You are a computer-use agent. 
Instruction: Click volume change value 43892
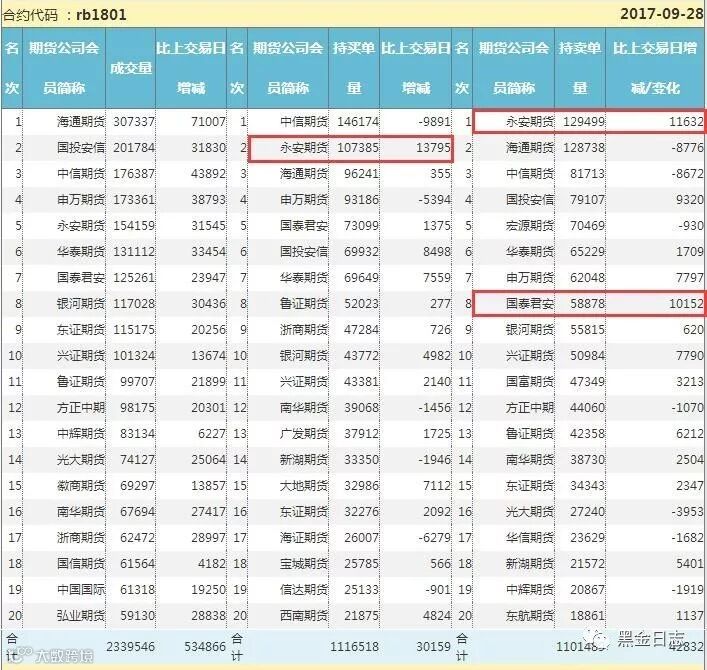point(208,174)
